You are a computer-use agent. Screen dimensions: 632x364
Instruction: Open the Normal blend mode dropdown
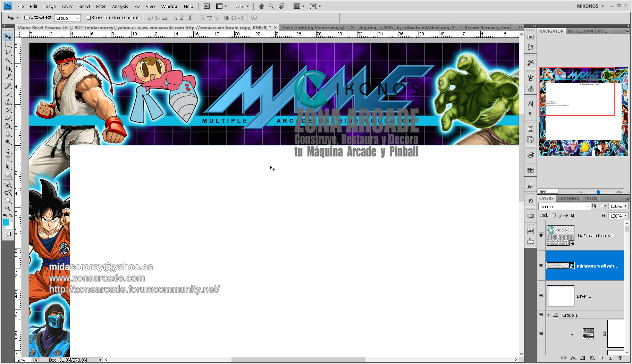tap(564, 206)
